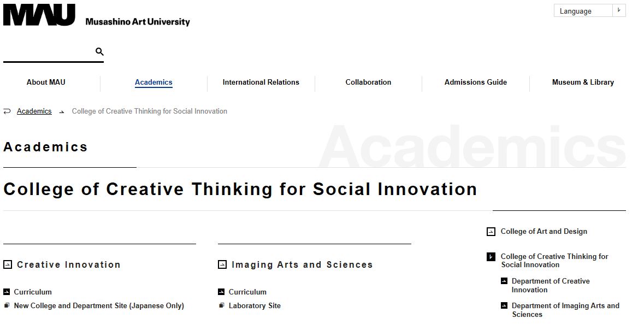Click the external-link icon beside Laboratory Site

(x=221, y=305)
